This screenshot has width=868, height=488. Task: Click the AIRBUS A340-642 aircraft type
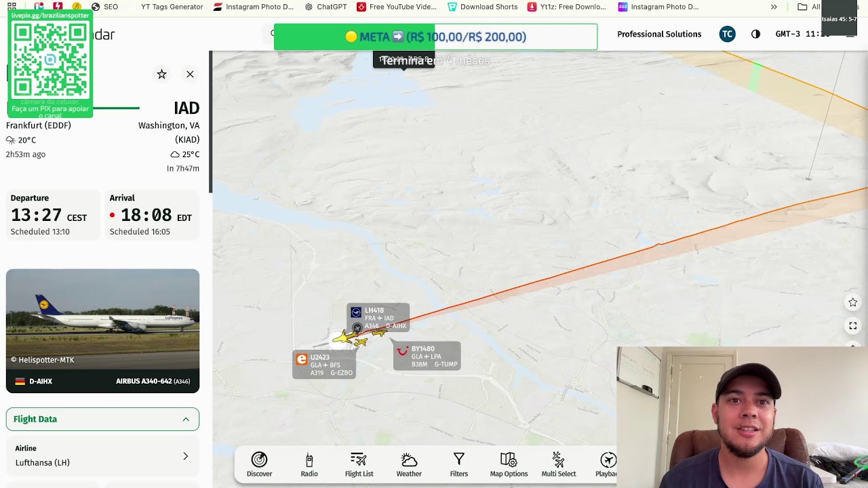pyautogui.click(x=153, y=381)
